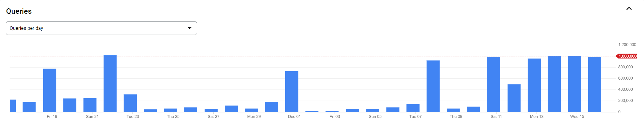
Task: Click the medium bar after Sat 11
Action: click(x=514, y=98)
